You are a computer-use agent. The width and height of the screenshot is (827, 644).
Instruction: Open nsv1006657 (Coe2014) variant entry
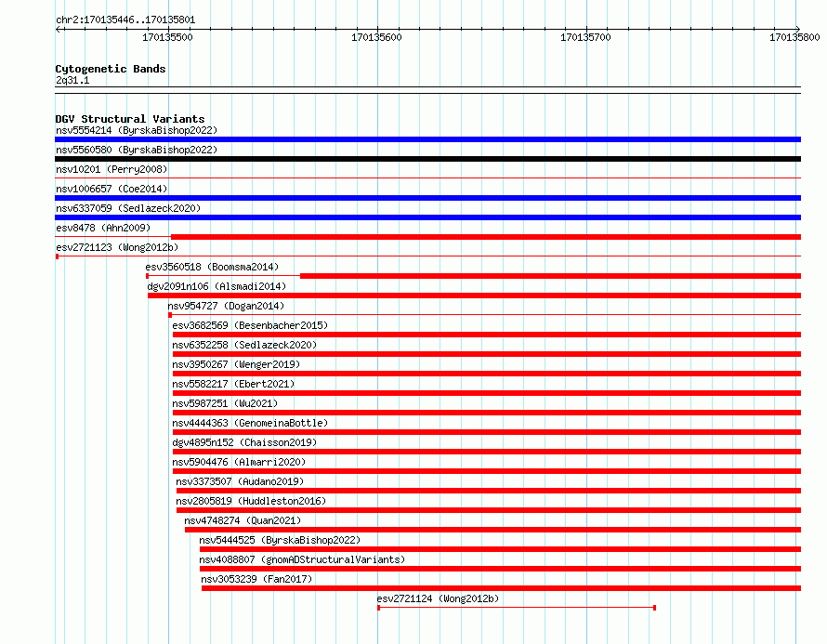(x=112, y=189)
